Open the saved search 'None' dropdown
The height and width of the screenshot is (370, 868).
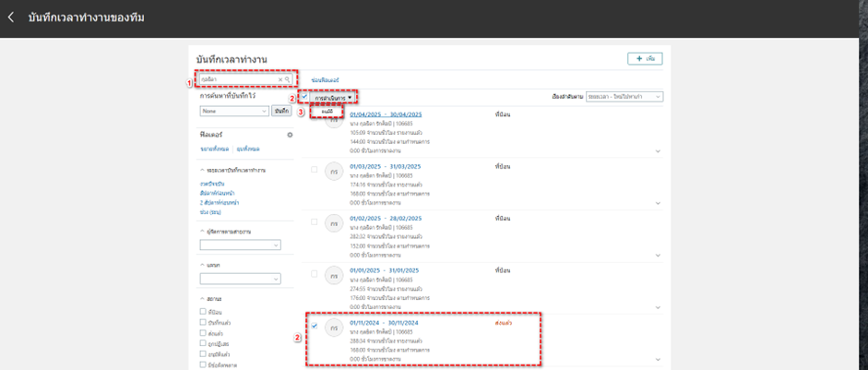pyautogui.click(x=234, y=111)
